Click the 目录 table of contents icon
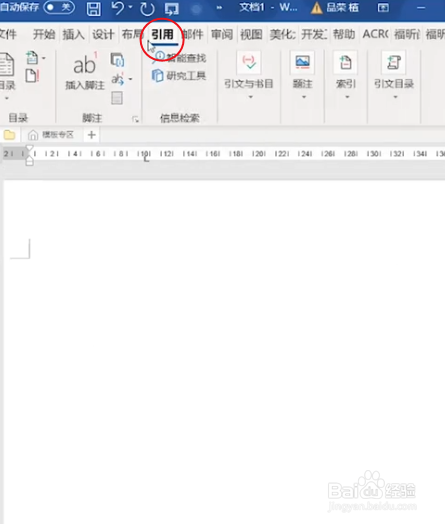 point(6,64)
